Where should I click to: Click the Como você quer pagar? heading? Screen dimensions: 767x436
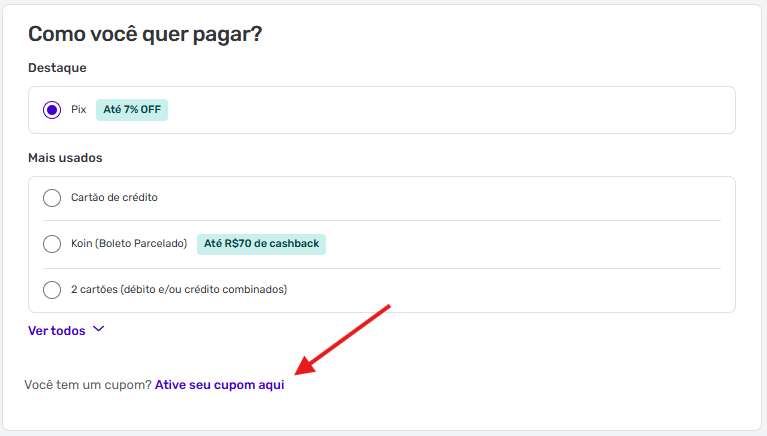pyautogui.click(x=145, y=34)
